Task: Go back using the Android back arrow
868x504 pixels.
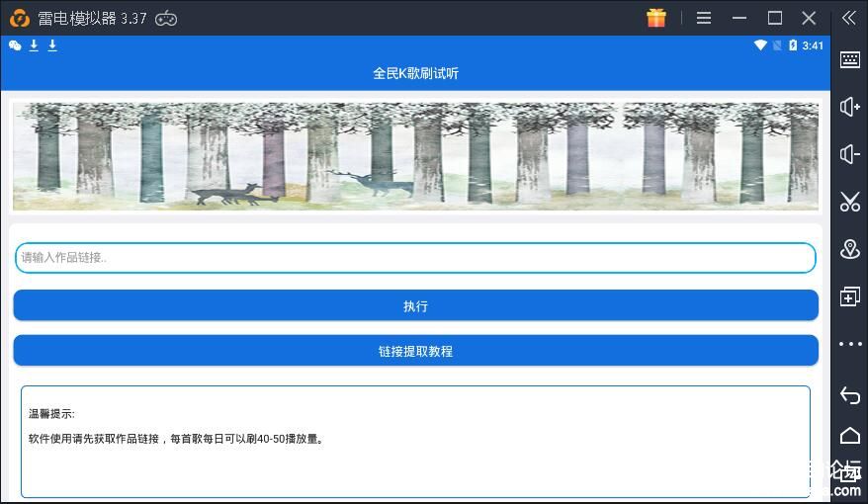Action: 850,395
